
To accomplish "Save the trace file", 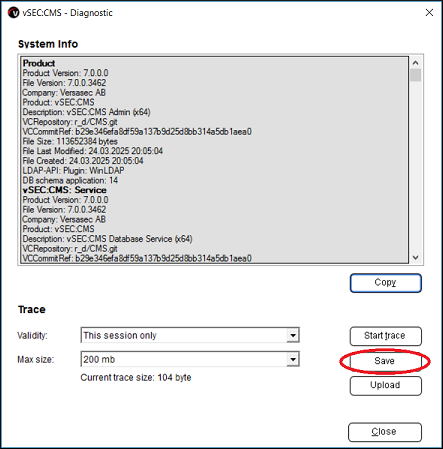I will [x=386, y=361].
